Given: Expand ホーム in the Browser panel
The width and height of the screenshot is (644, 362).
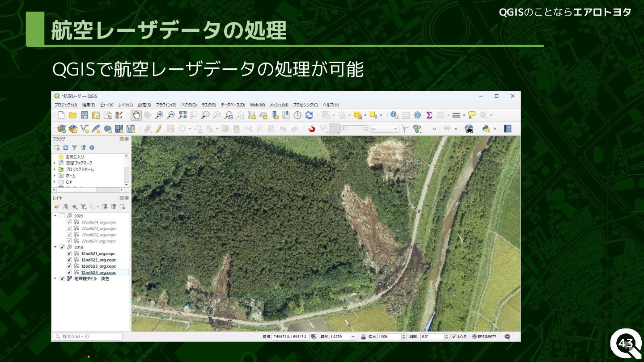Looking at the screenshot, I should coord(55,176).
